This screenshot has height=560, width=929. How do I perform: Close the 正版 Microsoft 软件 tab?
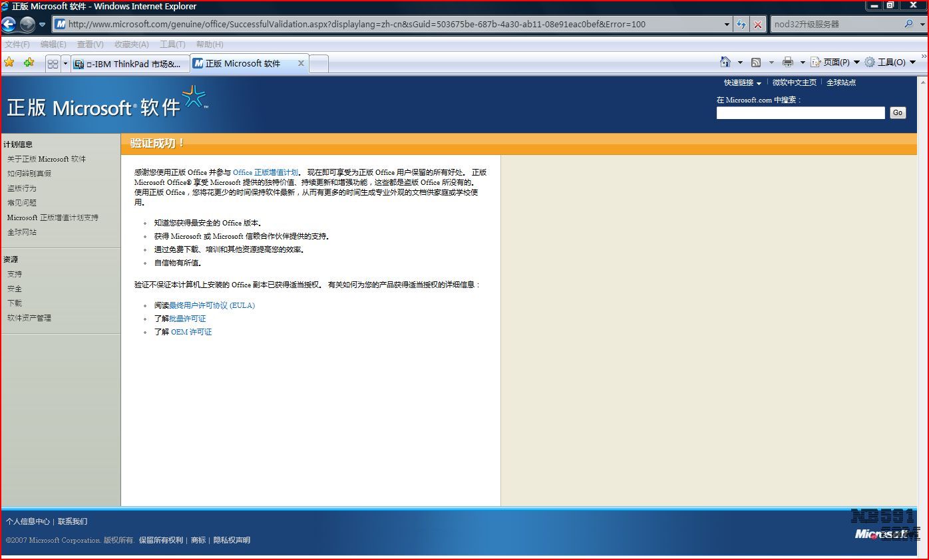point(301,63)
